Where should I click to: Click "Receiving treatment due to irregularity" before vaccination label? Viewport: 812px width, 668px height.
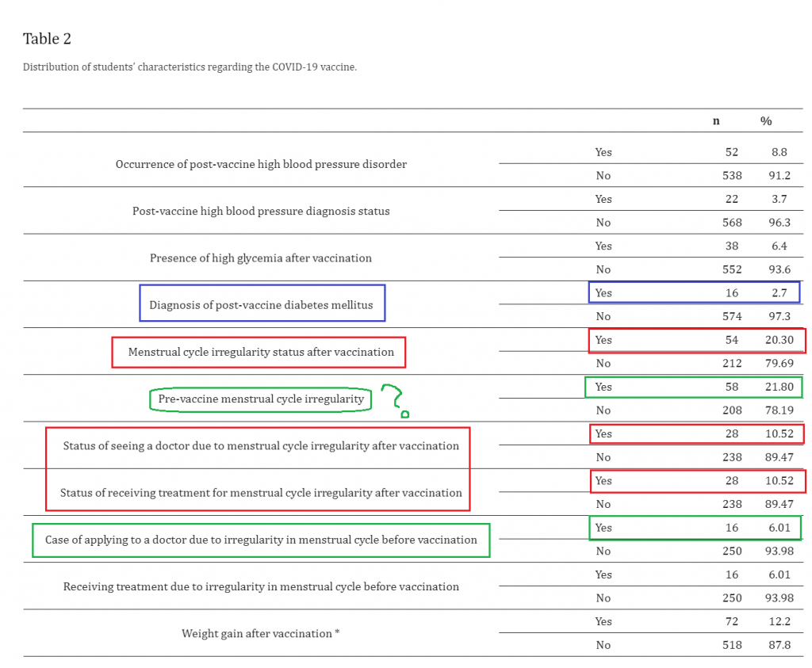coord(261,586)
